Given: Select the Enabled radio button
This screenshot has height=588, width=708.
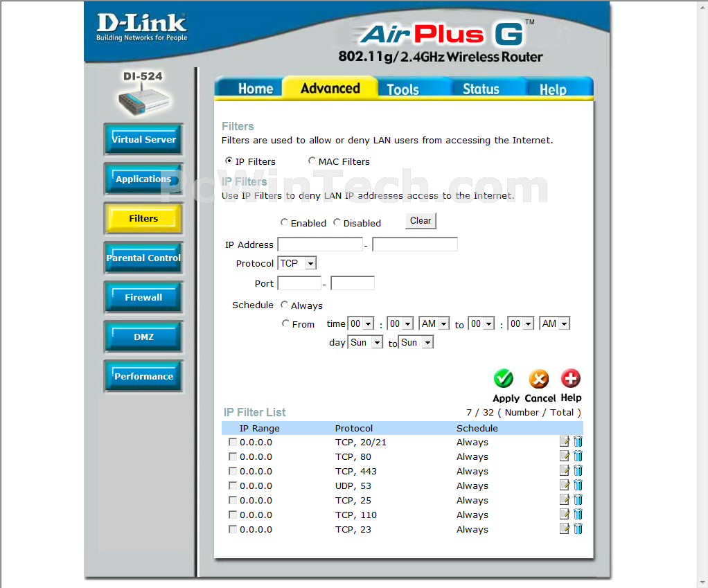Looking at the screenshot, I should (x=285, y=222).
